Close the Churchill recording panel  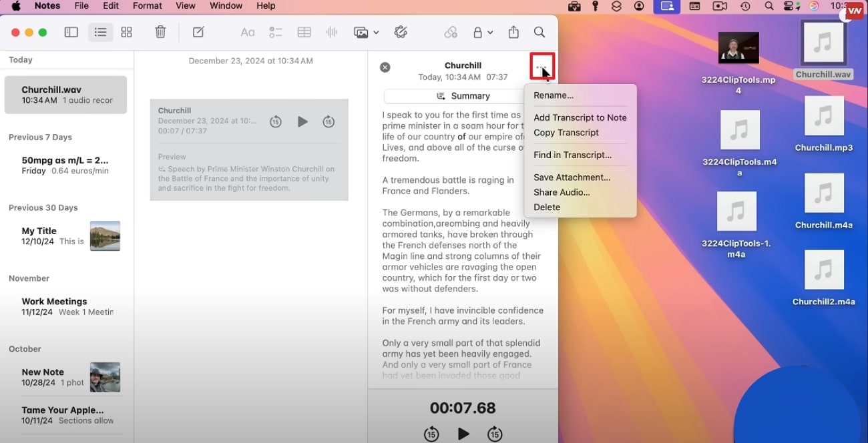pos(385,67)
